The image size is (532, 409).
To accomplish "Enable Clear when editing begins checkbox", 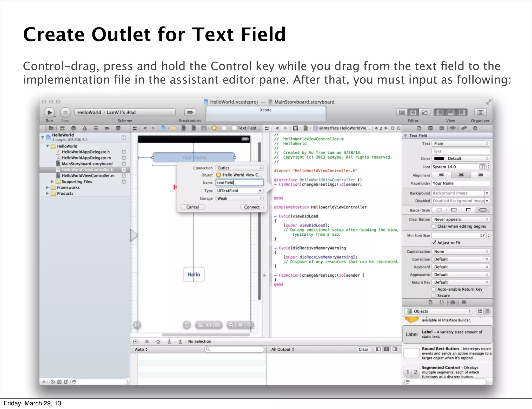I will pyautogui.click(x=434, y=227).
